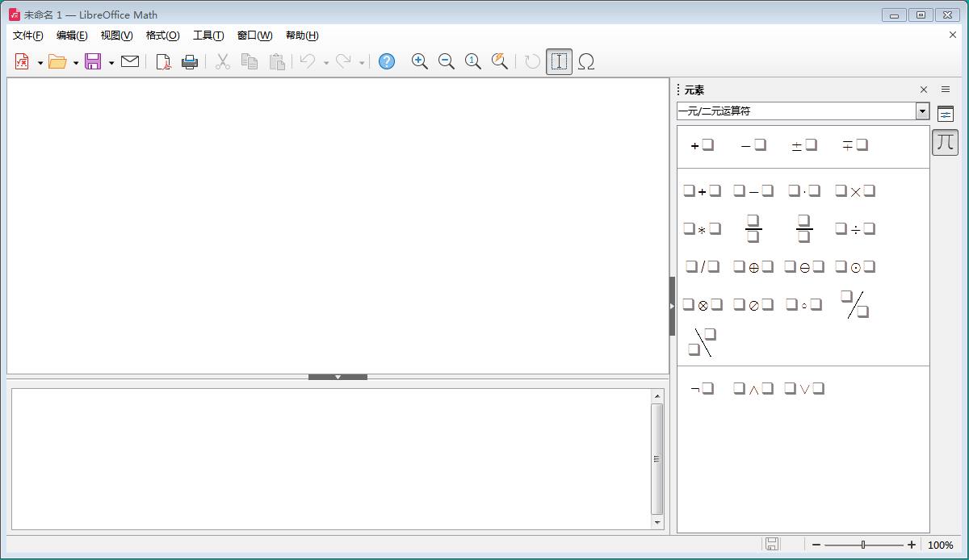Expand the element category dropdown
Viewport: 969px width, 560px height.
point(922,111)
